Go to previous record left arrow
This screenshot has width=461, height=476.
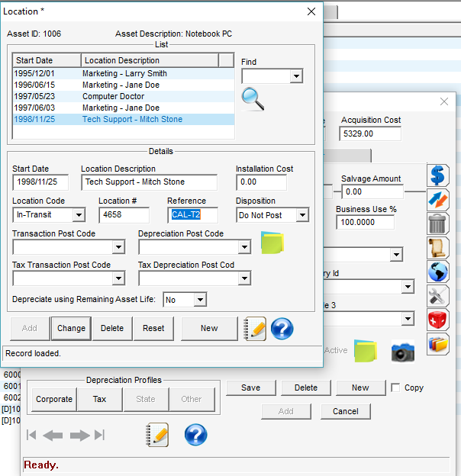(53, 436)
